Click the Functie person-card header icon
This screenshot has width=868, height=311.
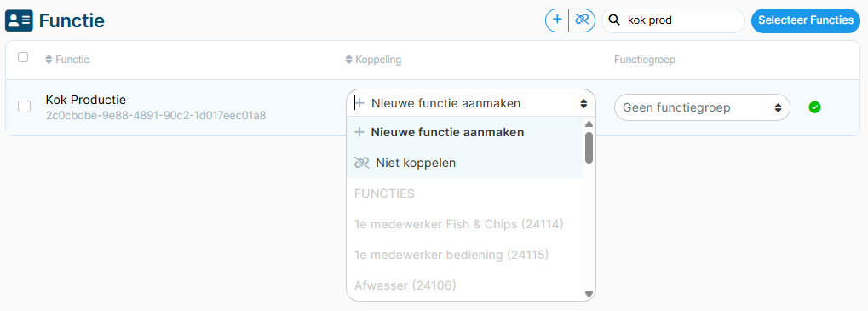pos(19,21)
